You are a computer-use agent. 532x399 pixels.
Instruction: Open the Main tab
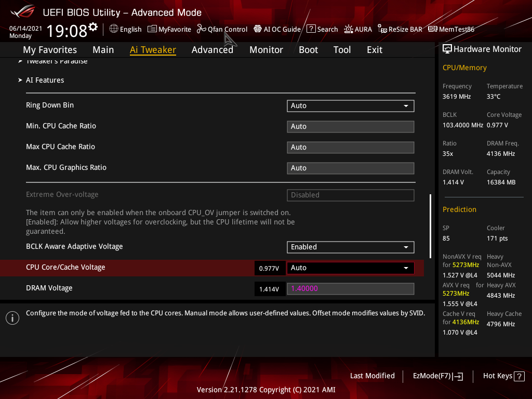(x=103, y=50)
